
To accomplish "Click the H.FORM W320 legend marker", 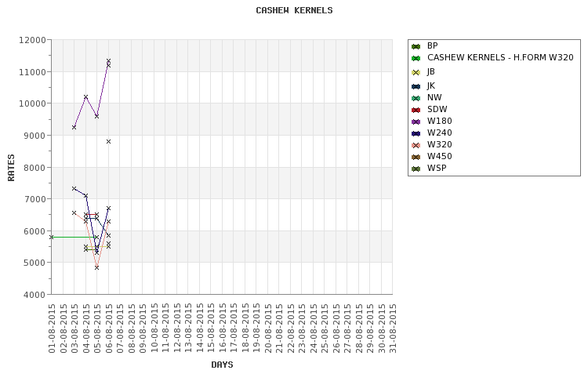I will coord(416,58).
